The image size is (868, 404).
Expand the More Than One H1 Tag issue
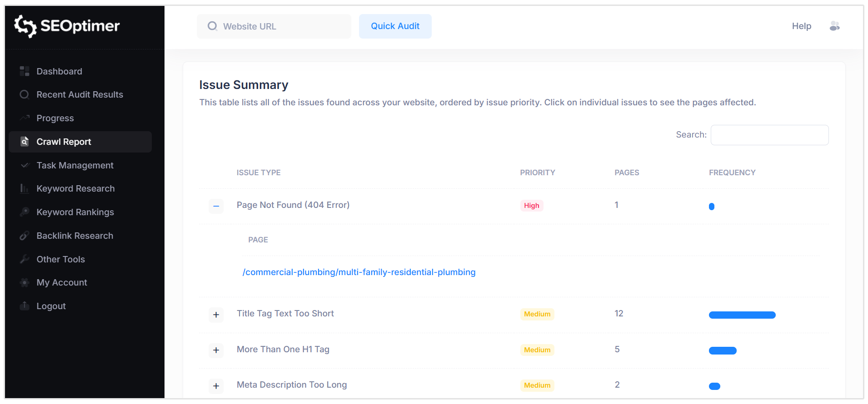[x=216, y=350]
